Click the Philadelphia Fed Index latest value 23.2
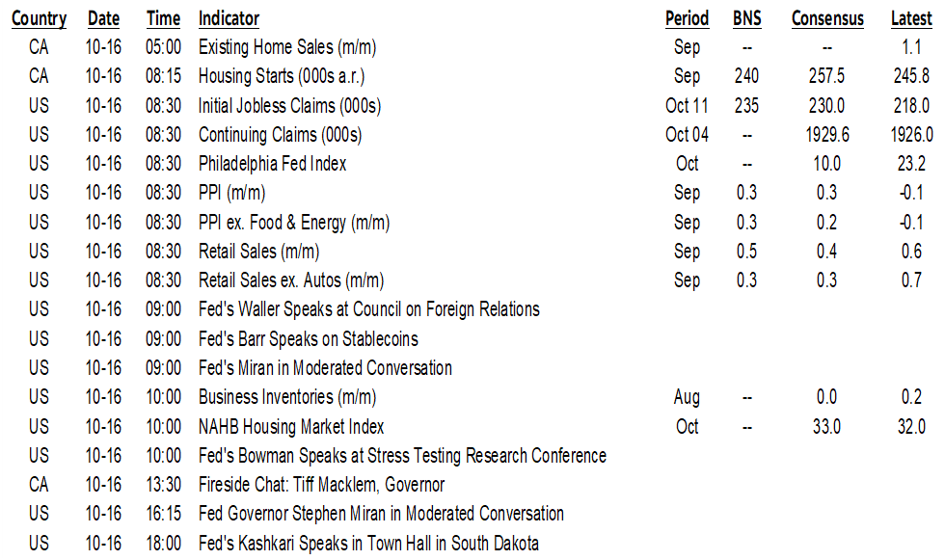945x560 pixels. (x=911, y=164)
